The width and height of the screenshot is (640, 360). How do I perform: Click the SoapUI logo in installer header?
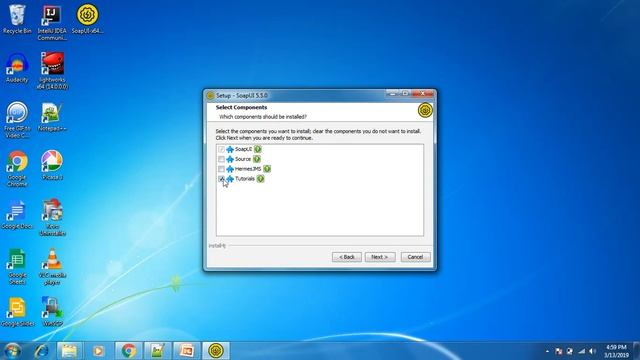[425, 110]
